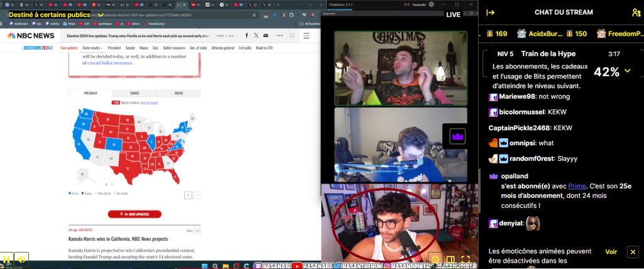Go to House in NBC nav bar
644x269 pixels.
click(x=144, y=48)
